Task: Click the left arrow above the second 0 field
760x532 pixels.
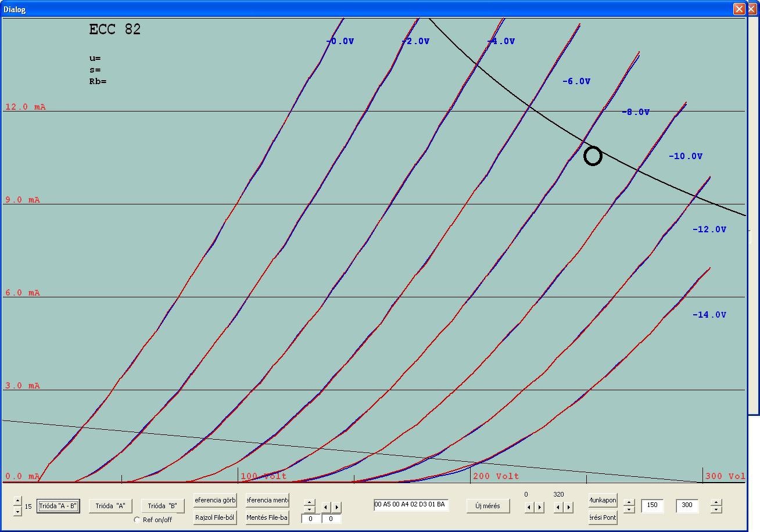Action: [326, 507]
